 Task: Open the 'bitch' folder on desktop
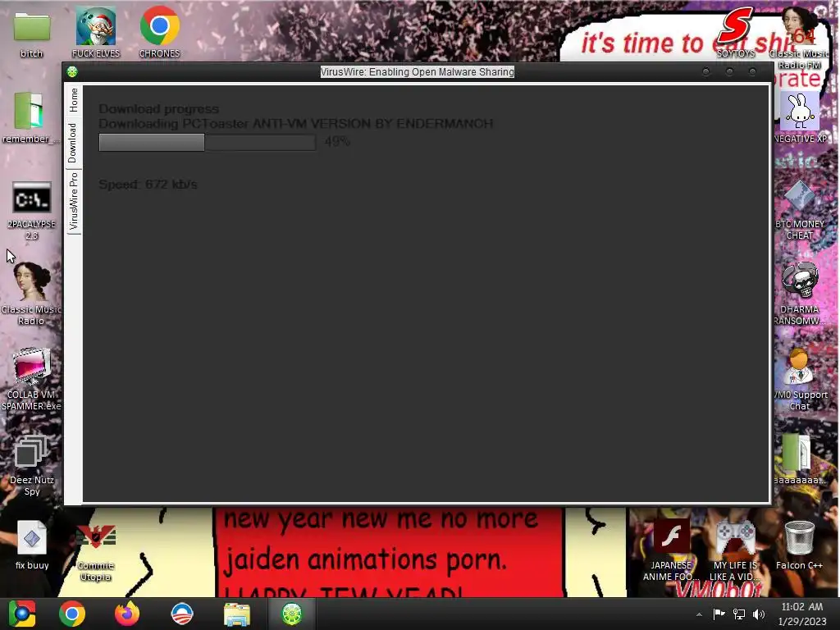point(32,34)
